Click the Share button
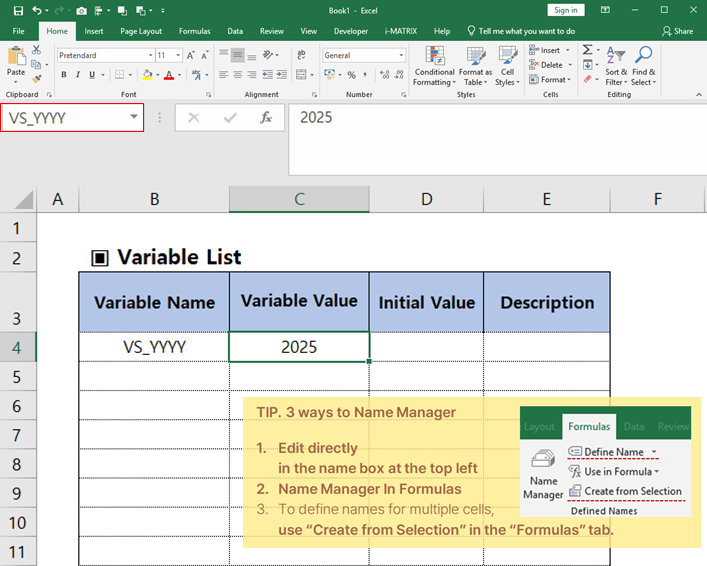This screenshot has width=707, height=566. click(678, 31)
